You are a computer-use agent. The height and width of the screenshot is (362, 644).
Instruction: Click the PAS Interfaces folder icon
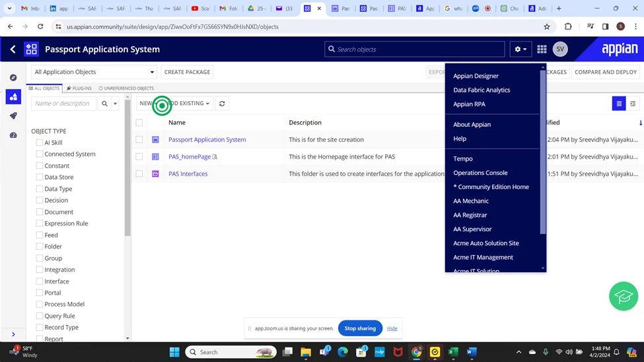pyautogui.click(x=155, y=174)
